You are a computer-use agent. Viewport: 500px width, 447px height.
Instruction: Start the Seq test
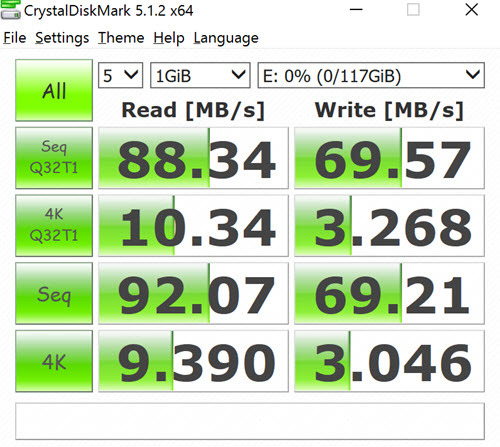54,293
